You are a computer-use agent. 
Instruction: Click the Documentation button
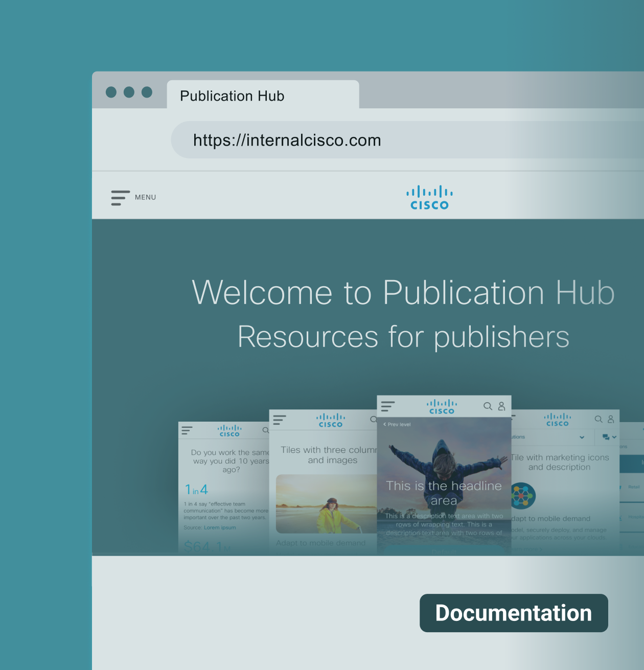click(514, 613)
